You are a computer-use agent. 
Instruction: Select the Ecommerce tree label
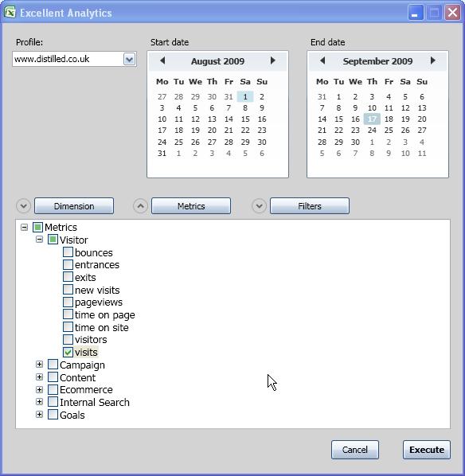[86, 389]
